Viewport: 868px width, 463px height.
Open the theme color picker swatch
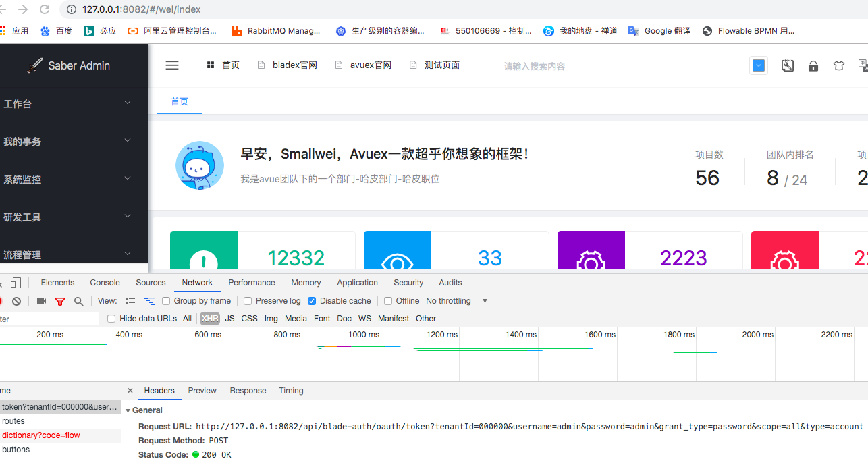(759, 65)
